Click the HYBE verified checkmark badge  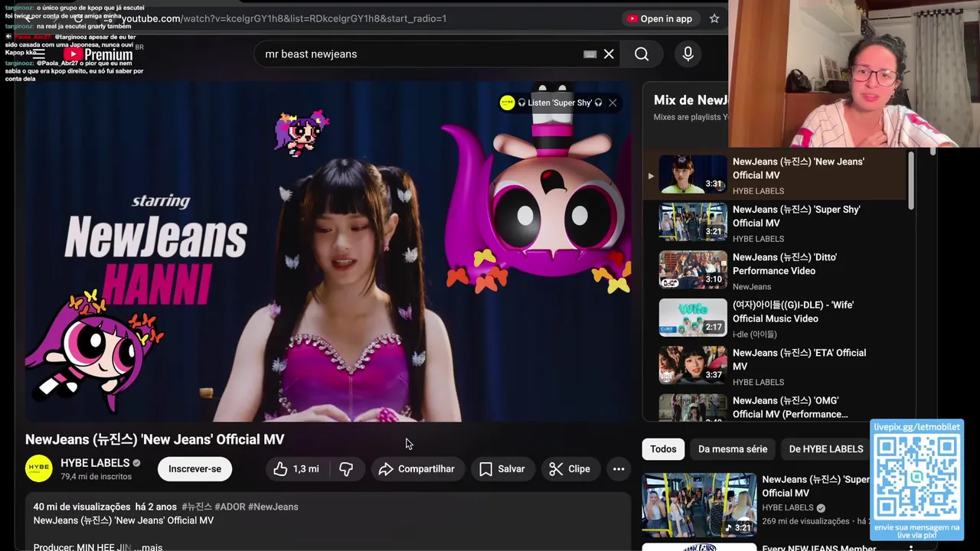137,463
